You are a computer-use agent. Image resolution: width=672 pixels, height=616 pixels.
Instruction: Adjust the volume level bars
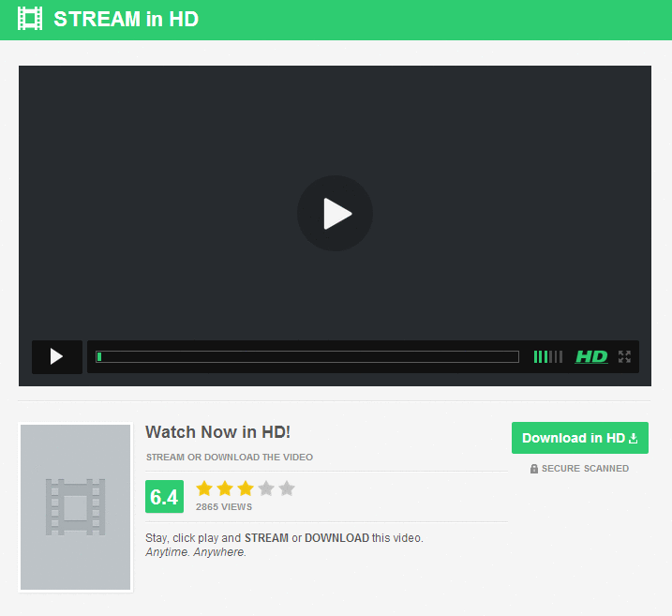pos(548,356)
